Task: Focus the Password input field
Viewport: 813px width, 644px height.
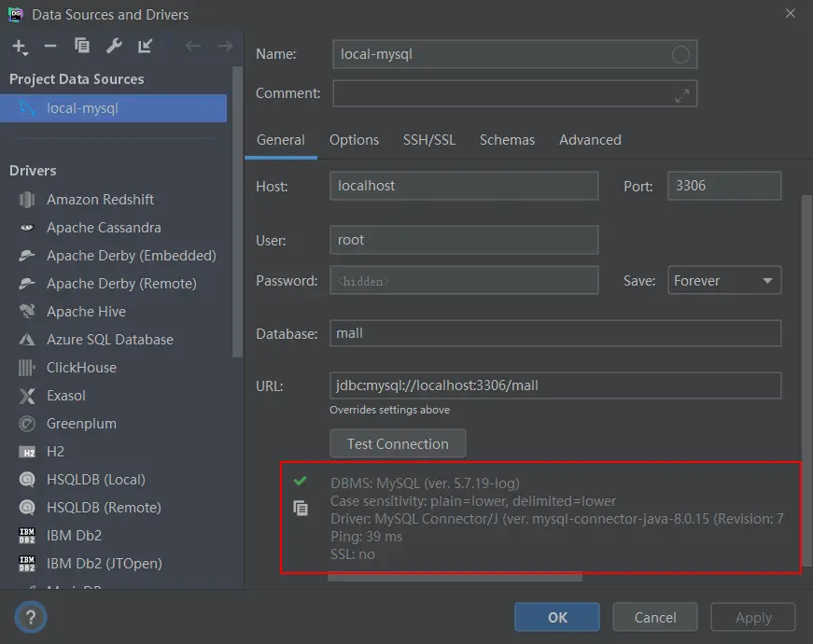Action: tap(464, 281)
